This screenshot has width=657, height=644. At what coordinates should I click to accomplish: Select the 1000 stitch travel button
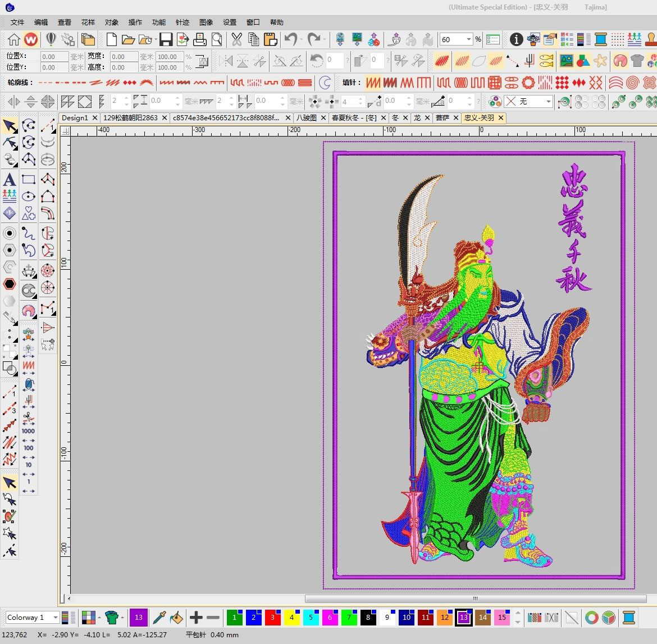click(28, 430)
